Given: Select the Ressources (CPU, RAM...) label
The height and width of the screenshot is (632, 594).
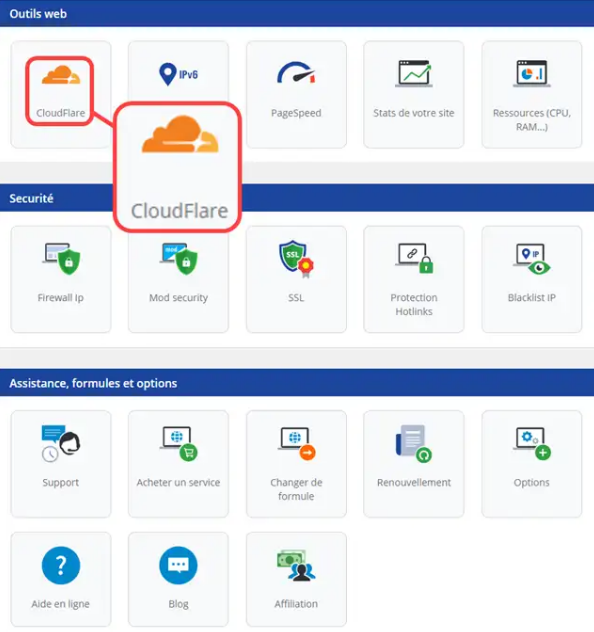Looking at the screenshot, I should point(532,120).
